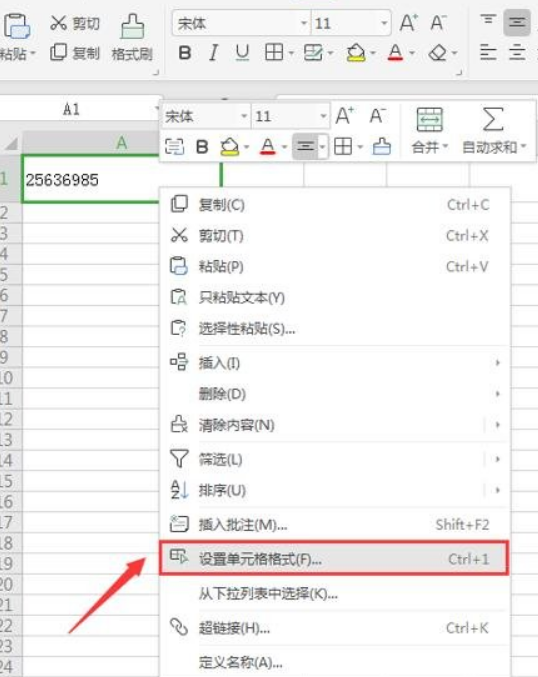
Task: Toggle middle align in the ribbon
Action: [517, 22]
